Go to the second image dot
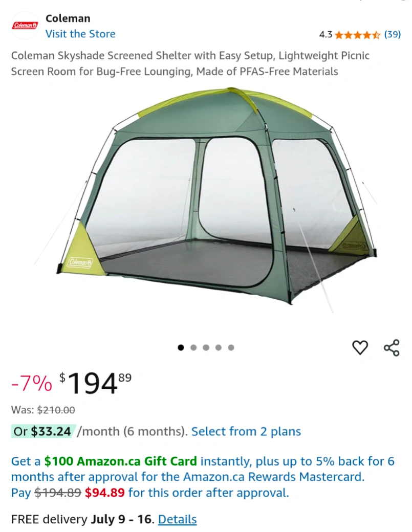 point(193,347)
